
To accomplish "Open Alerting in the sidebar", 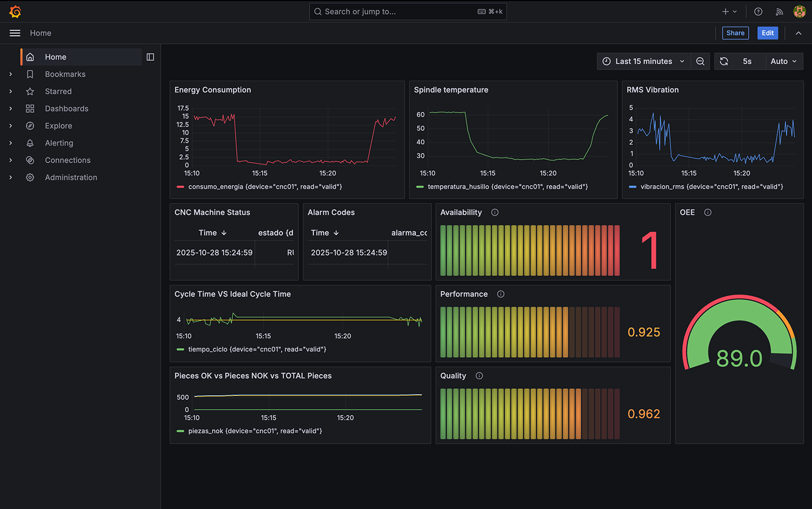I will 59,143.
